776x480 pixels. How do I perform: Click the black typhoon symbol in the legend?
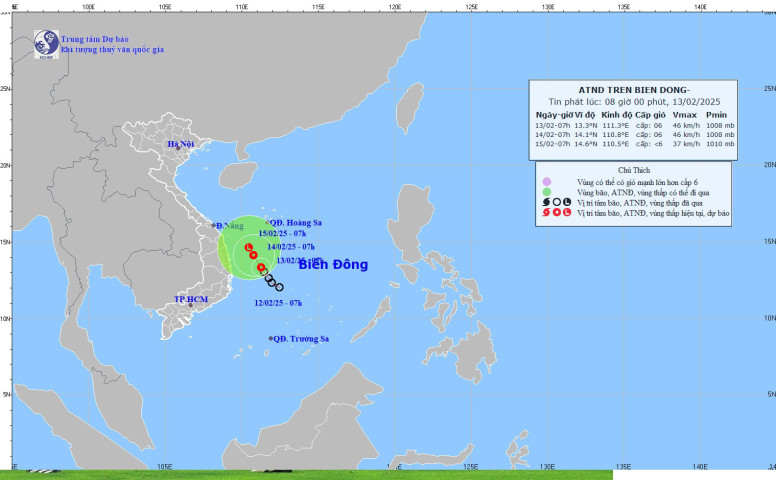click(546, 202)
